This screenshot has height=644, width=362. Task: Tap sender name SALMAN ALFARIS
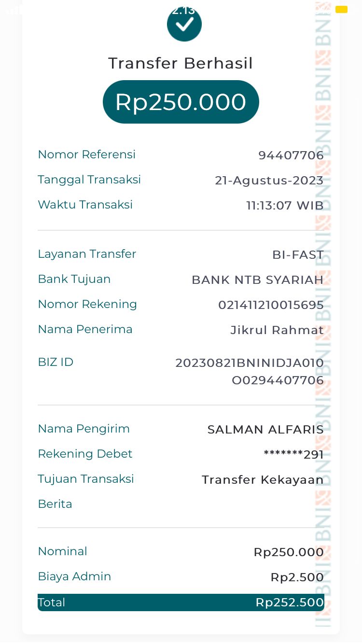pos(265,429)
